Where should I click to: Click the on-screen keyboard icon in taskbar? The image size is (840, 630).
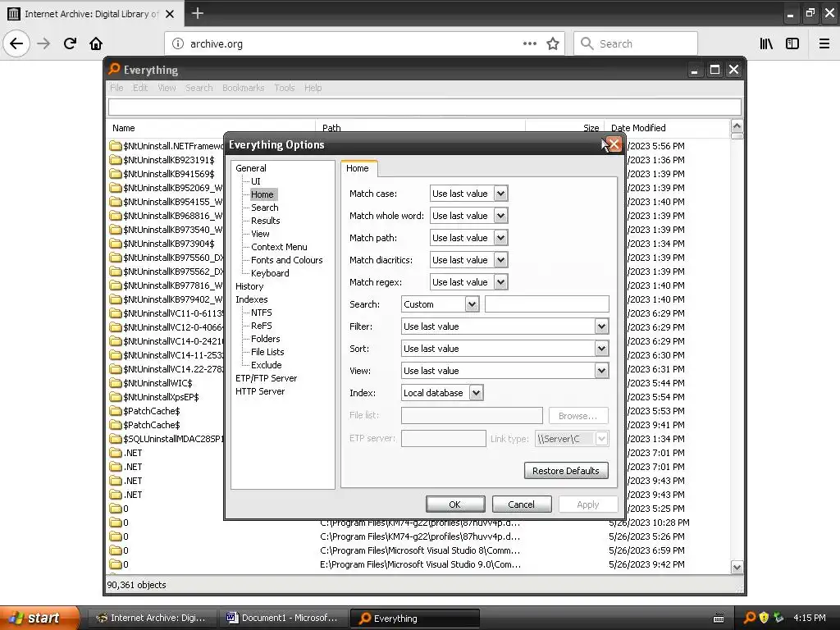[719, 619]
